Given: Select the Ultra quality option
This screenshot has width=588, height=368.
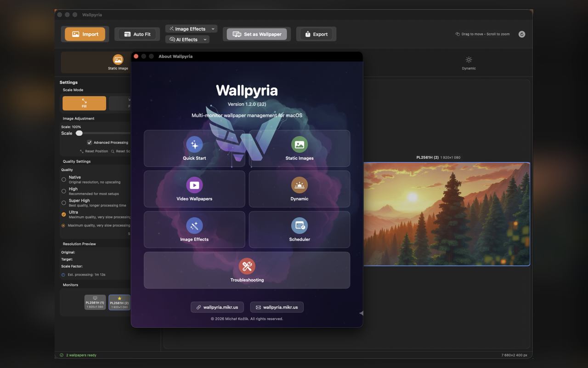Looking at the screenshot, I should 64,214.
